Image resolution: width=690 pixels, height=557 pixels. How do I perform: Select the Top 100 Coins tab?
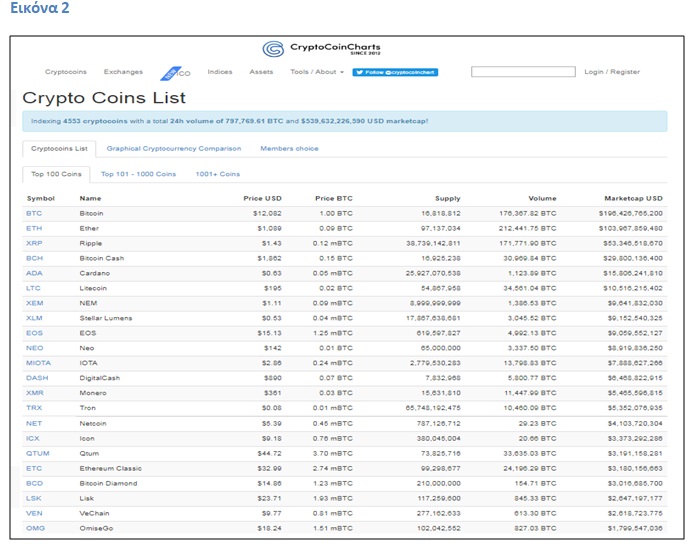[x=56, y=174]
